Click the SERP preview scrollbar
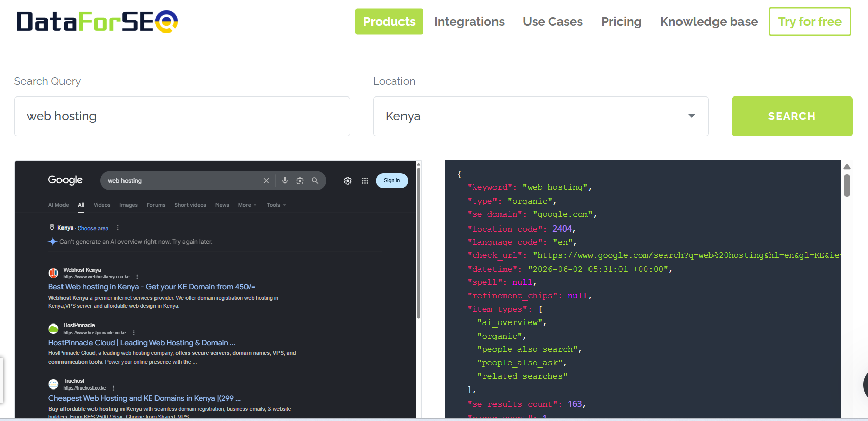The width and height of the screenshot is (868, 421). coord(419,244)
